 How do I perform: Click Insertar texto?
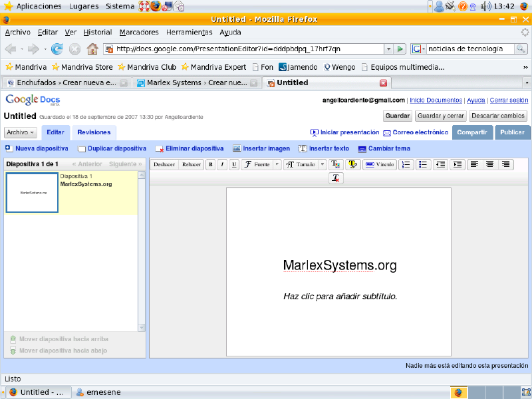click(x=324, y=148)
